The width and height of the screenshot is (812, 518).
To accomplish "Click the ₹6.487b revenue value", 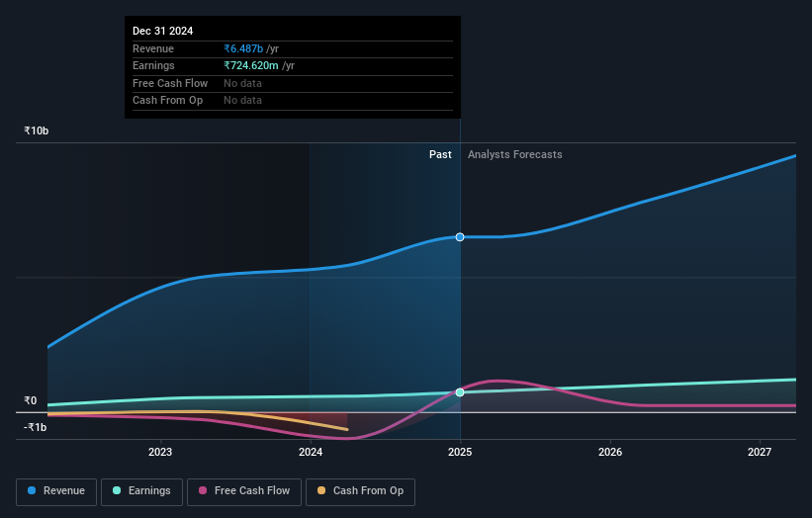I will coord(243,48).
